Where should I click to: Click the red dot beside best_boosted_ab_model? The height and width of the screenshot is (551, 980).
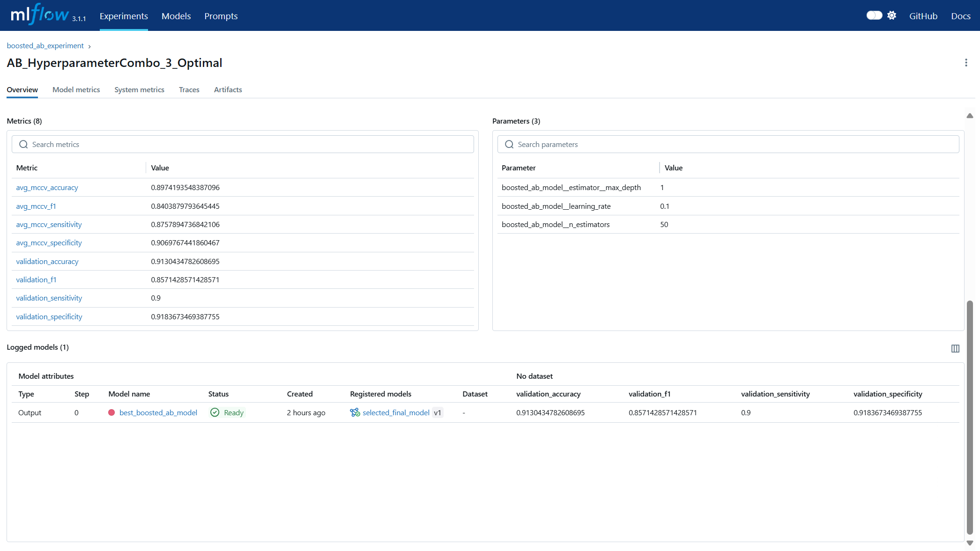click(x=111, y=412)
